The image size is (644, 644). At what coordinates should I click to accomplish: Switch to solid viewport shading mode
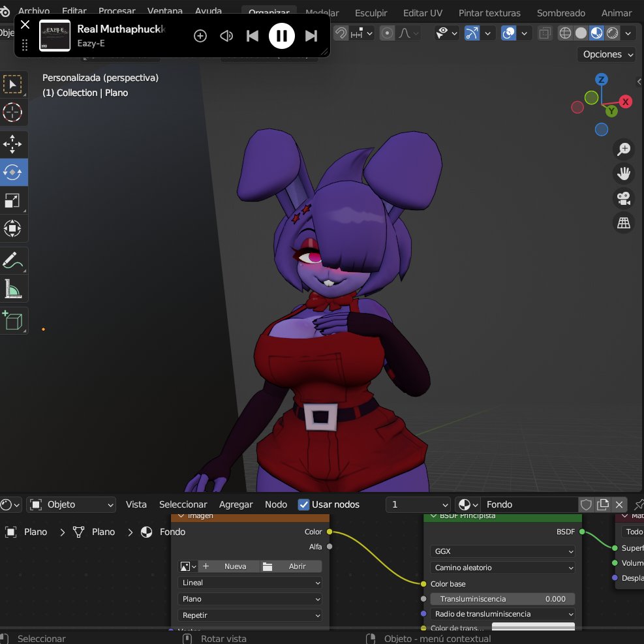[581, 33]
